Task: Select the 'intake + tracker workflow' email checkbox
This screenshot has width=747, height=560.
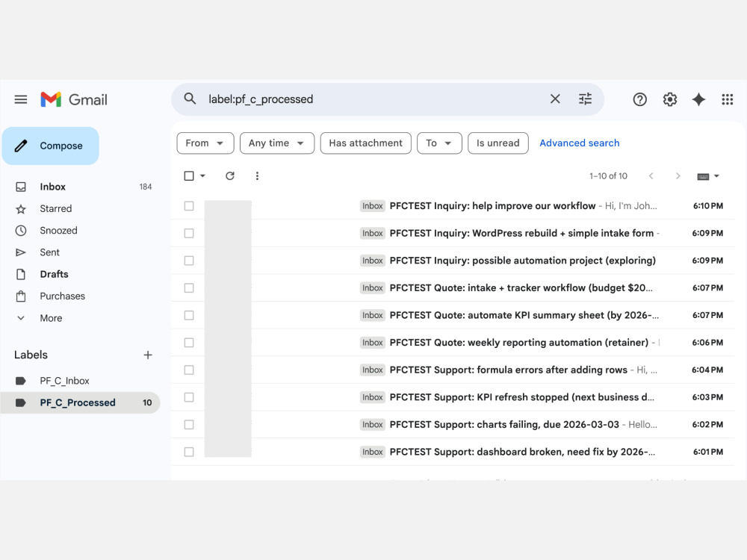Action: 189,288
